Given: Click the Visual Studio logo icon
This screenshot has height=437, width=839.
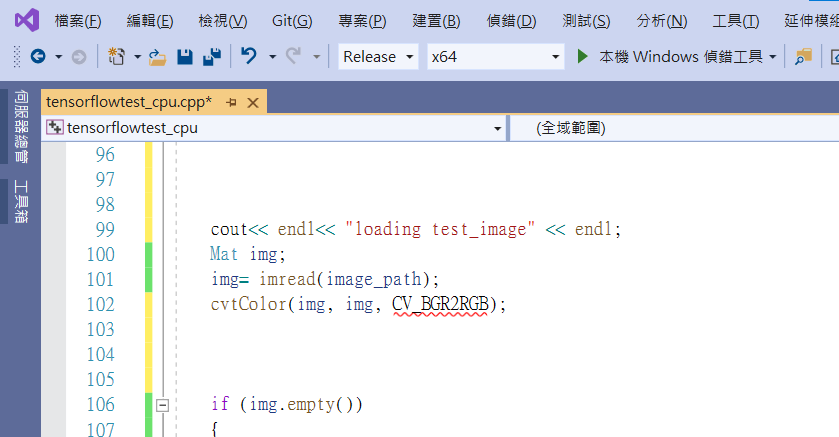Looking at the screenshot, I should coord(27,21).
